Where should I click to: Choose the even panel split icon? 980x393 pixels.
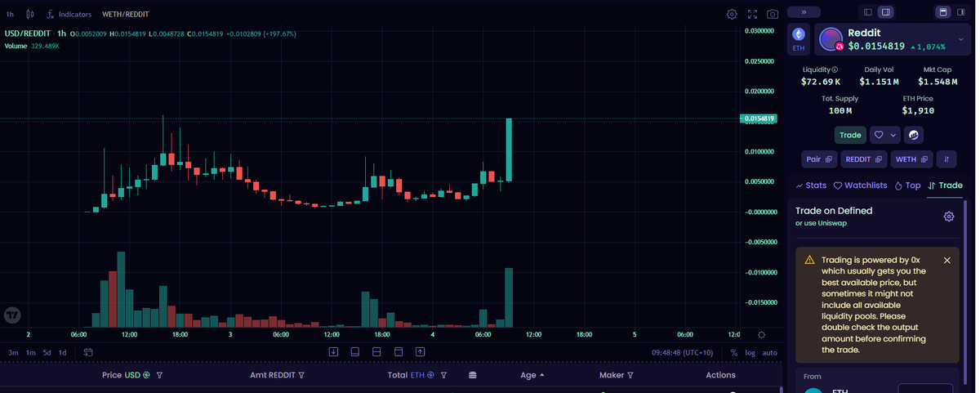[376, 351]
